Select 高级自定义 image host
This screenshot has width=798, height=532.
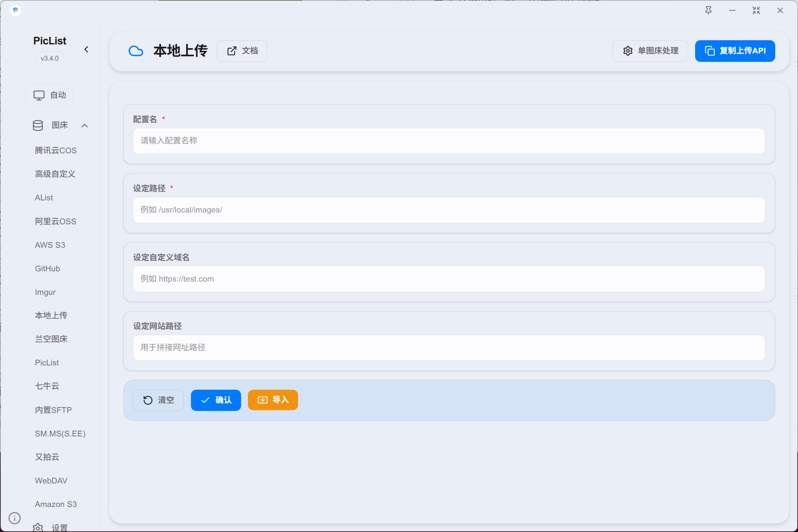[55, 174]
